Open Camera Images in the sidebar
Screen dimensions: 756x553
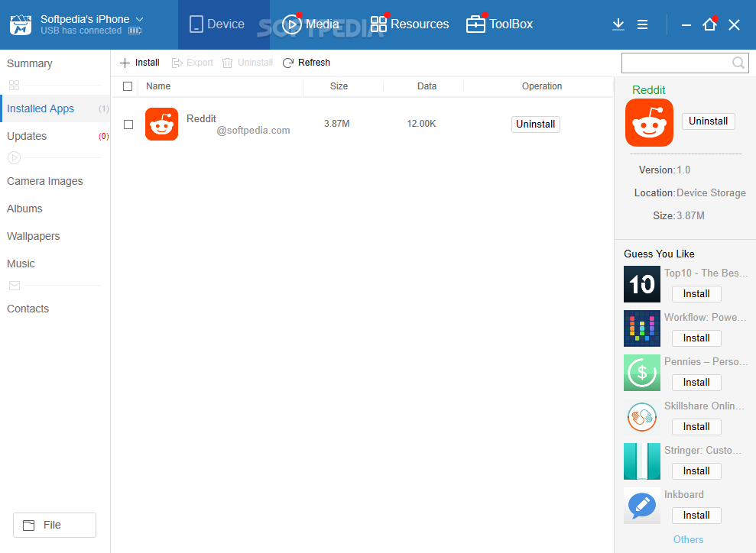click(x=45, y=181)
